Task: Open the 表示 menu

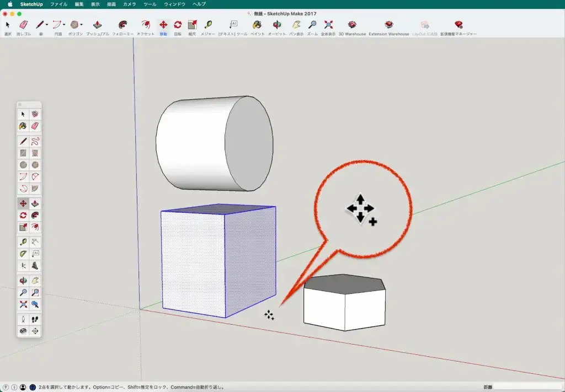Action: [95, 4]
